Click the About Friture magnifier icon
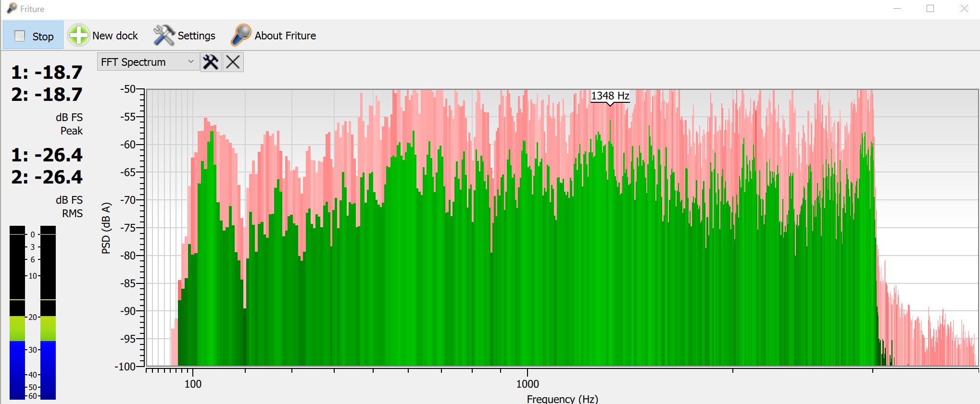980x404 pixels. click(x=241, y=36)
